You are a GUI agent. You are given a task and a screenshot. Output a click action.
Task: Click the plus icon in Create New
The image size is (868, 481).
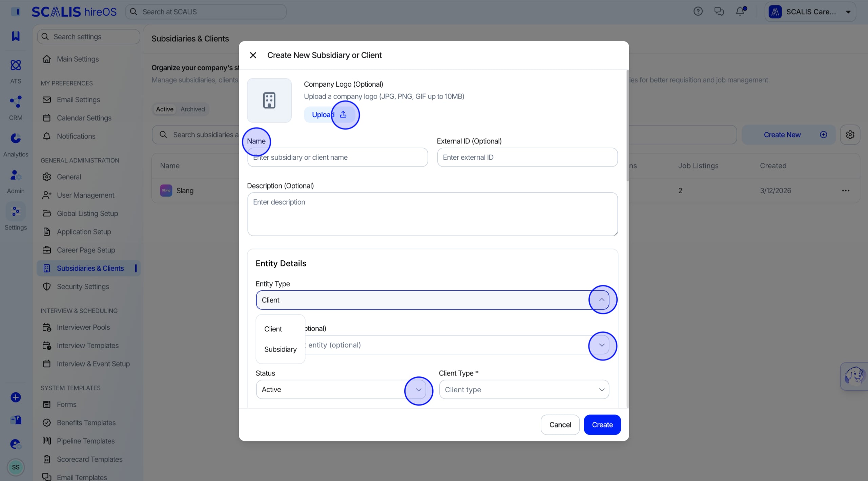pos(823,135)
